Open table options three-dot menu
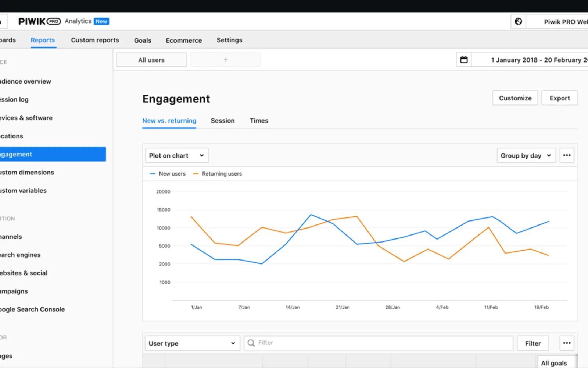588x368 pixels. click(x=567, y=343)
